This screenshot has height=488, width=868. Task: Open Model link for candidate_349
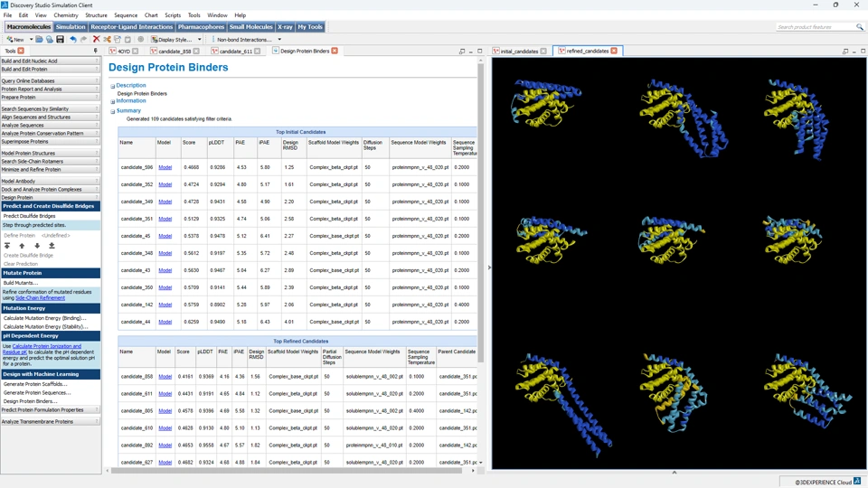(165, 202)
